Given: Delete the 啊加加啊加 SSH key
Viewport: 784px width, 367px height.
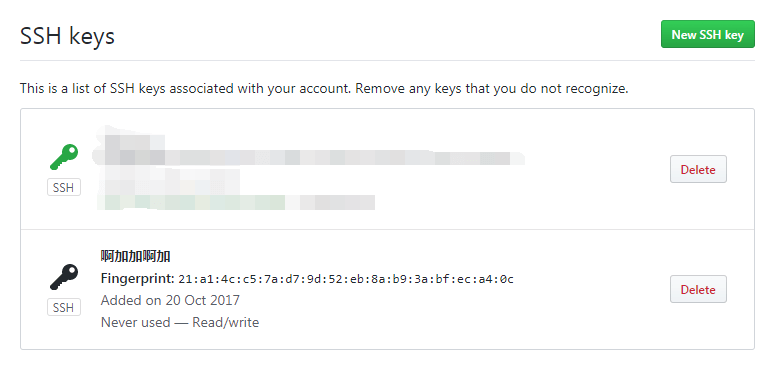Looking at the screenshot, I should pos(698,290).
